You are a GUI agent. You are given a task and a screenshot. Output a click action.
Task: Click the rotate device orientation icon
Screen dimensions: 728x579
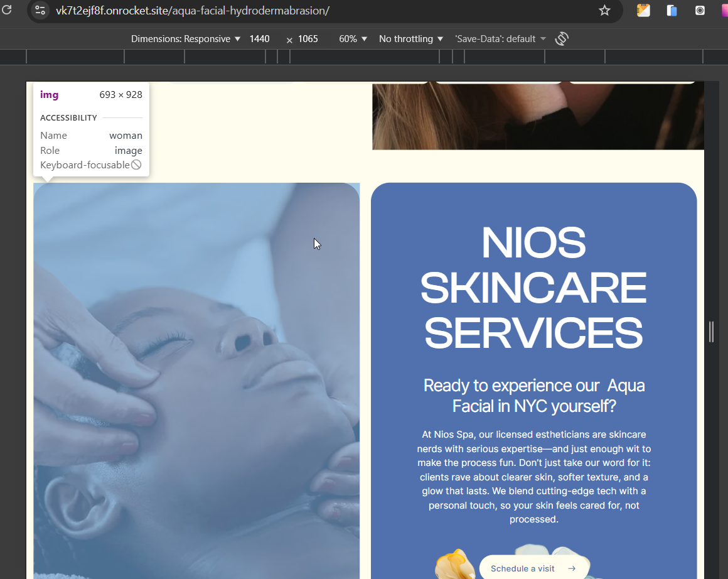562,38
